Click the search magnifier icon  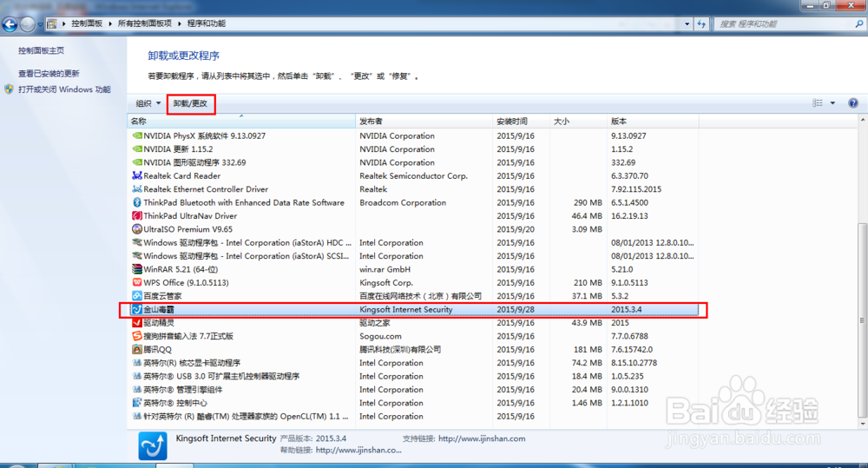[858, 23]
